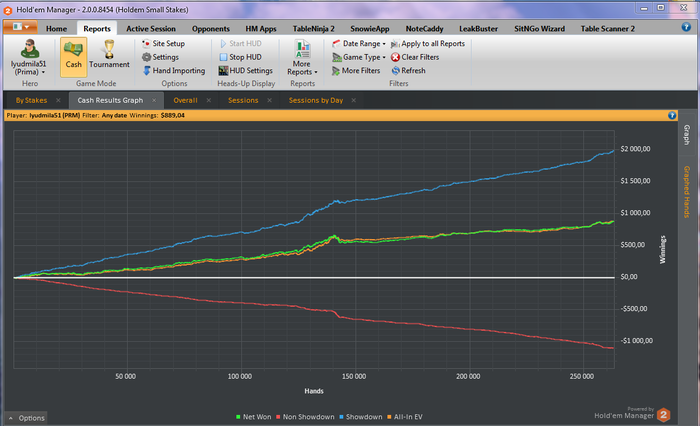Click Stop HUD
The image size is (700, 426).
point(241,57)
